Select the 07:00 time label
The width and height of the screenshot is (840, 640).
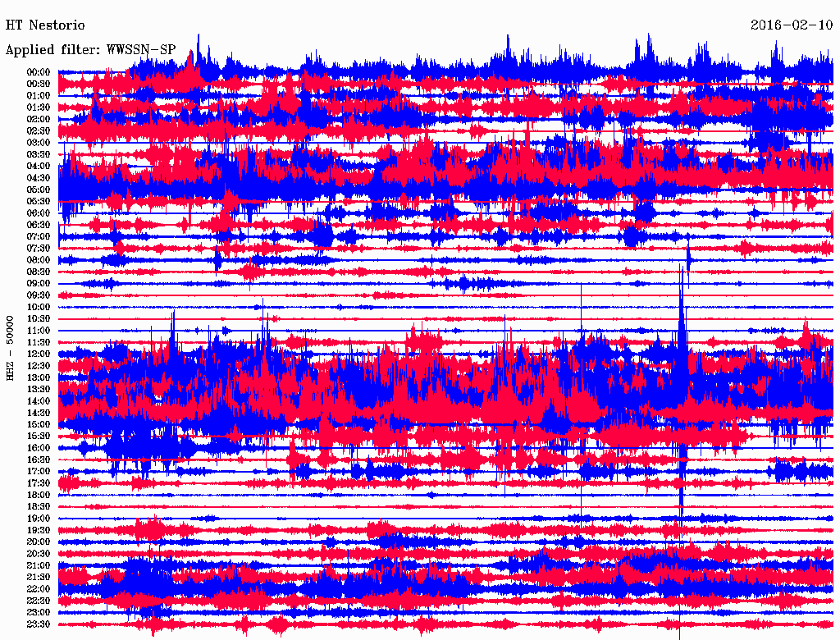(39, 236)
